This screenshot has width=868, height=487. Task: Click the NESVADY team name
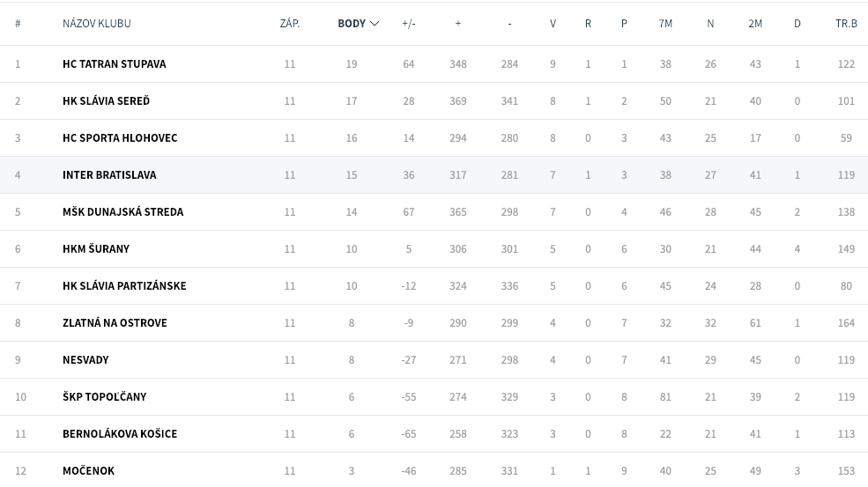85,359
